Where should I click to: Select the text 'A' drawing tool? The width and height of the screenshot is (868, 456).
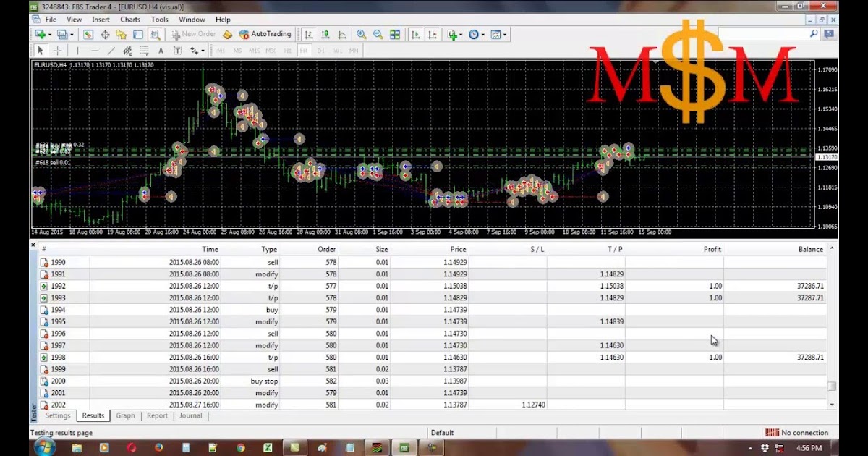click(x=161, y=51)
